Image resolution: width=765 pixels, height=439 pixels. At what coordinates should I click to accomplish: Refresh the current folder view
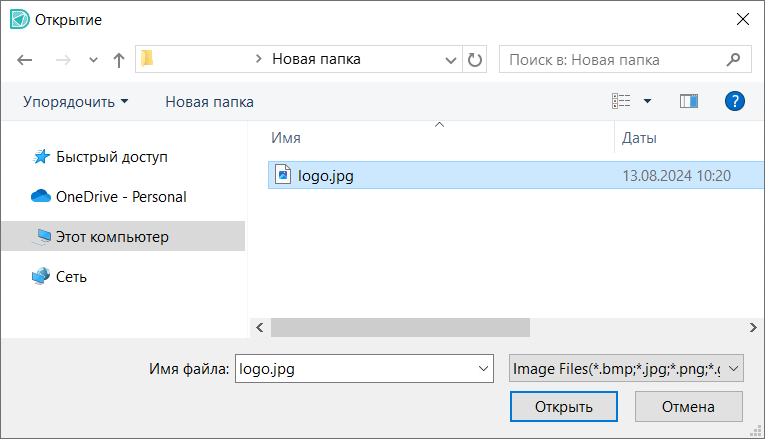pos(475,60)
